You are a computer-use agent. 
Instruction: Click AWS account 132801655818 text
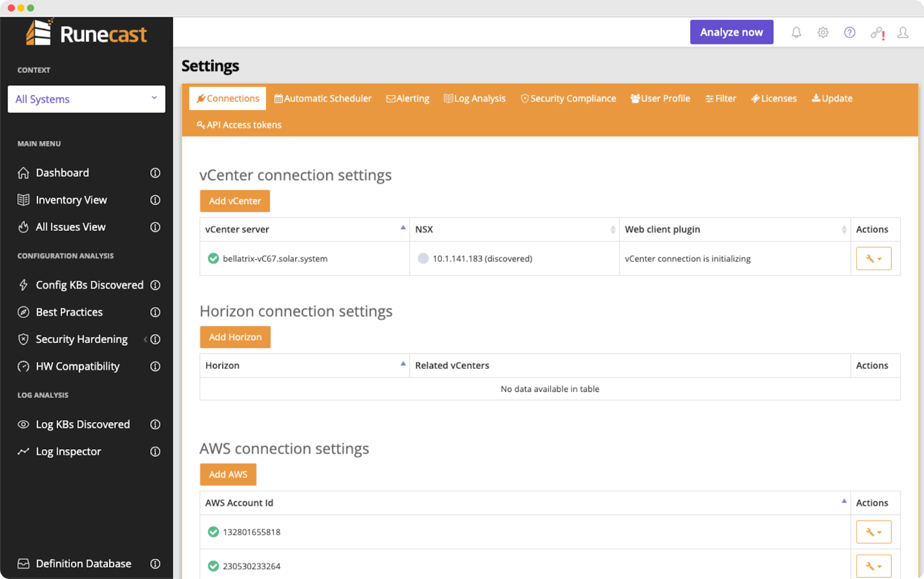[x=252, y=532]
